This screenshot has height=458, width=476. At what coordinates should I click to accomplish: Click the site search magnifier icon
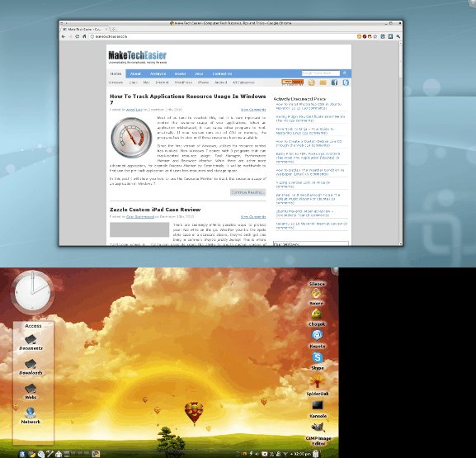(345, 73)
